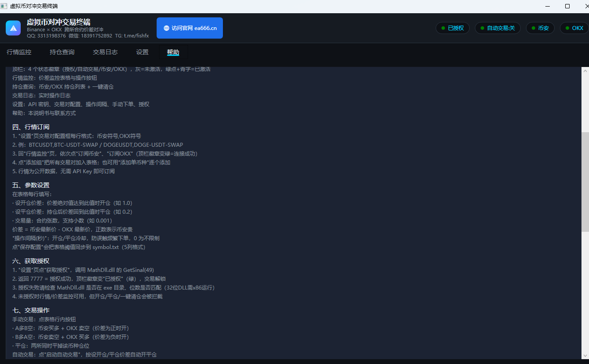Open the 设置 tab
Viewport: 589px width, 364px height.
coord(142,52)
